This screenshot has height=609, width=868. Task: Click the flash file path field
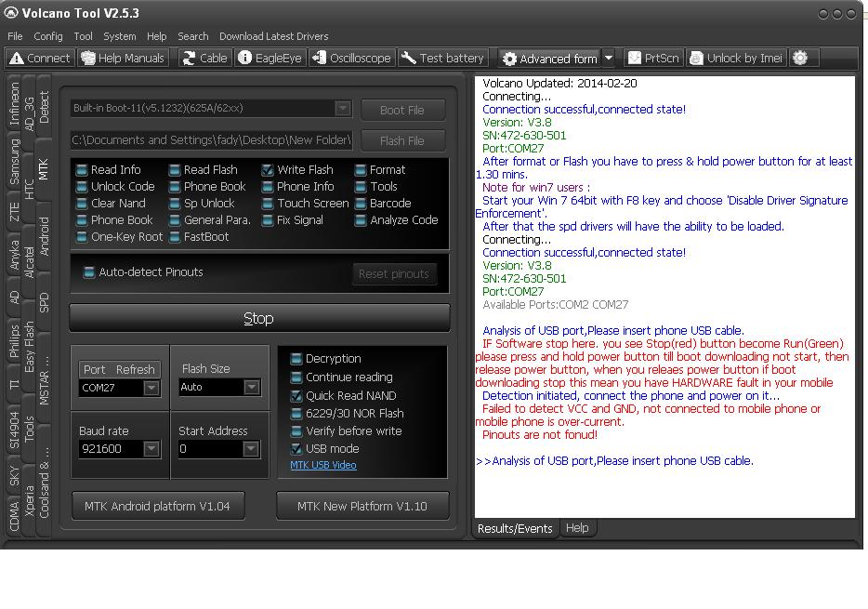pos(212,140)
